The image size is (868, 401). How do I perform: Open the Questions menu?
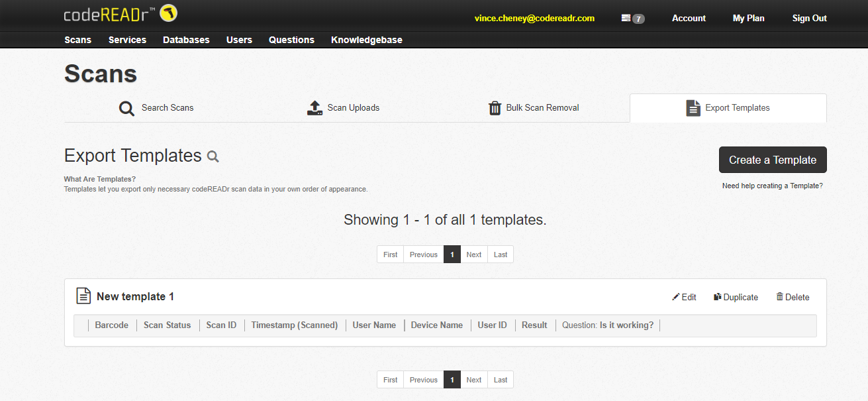(x=291, y=40)
